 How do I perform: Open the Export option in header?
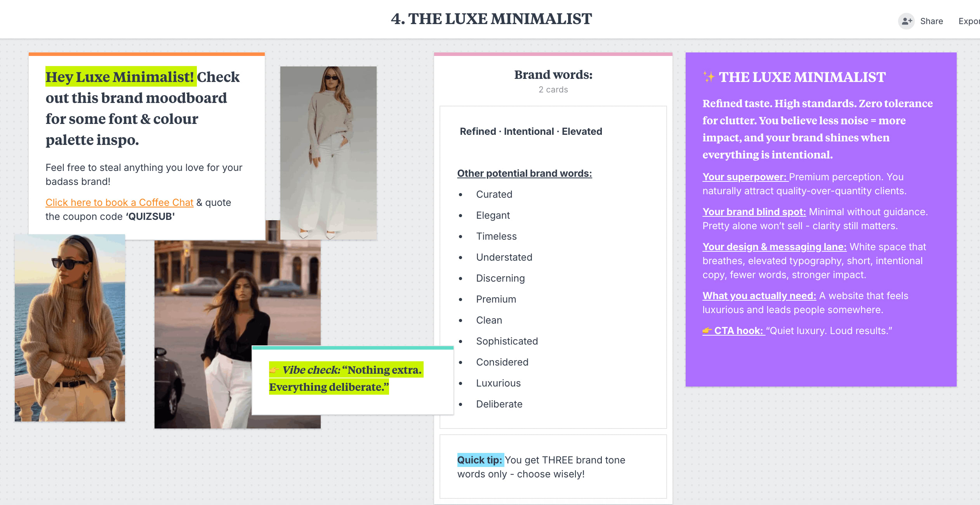pyautogui.click(x=969, y=21)
